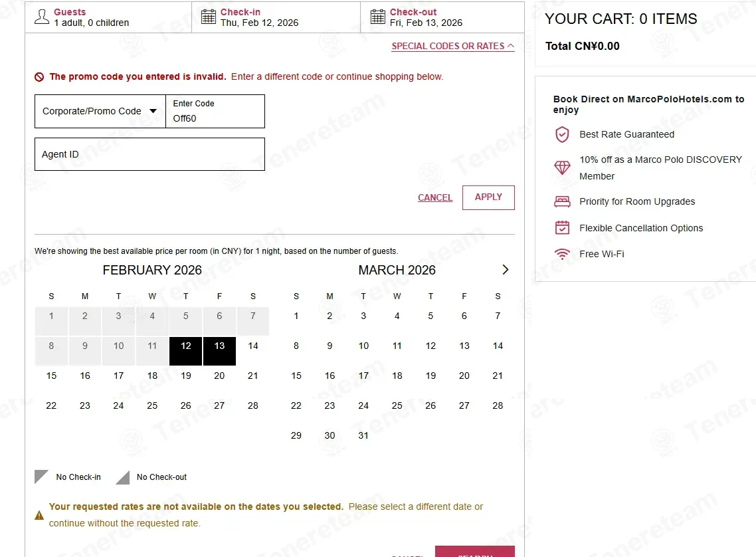
Task: Click the Free Wi-Fi text
Action: [602, 254]
